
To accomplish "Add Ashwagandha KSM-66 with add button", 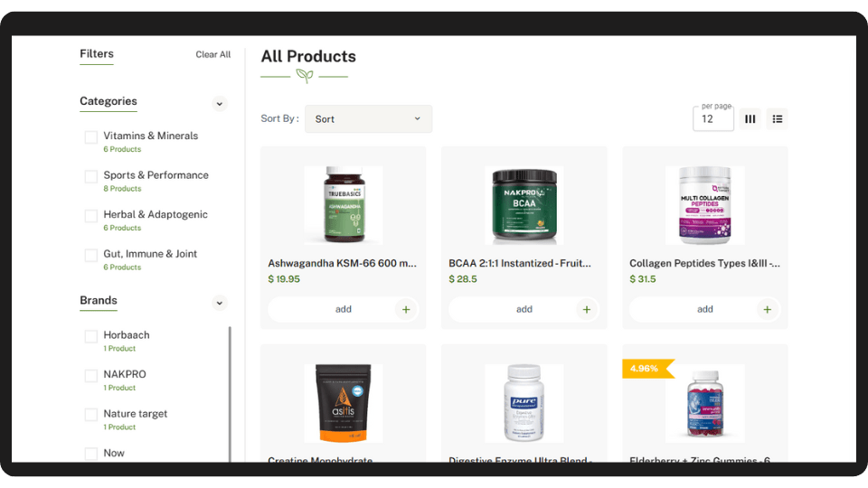I will point(344,309).
